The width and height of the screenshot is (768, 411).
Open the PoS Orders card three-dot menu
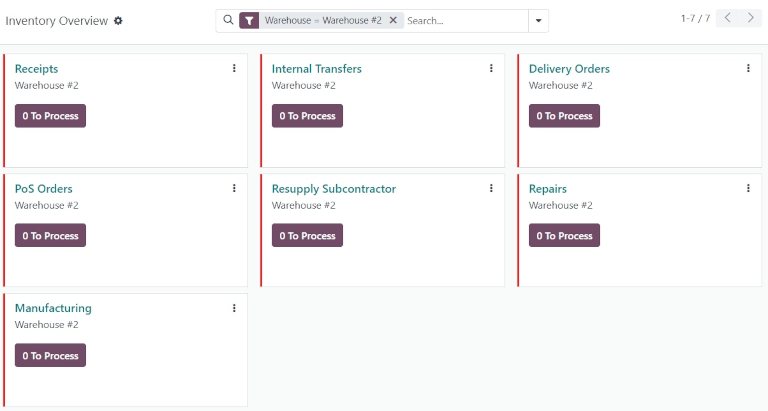point(234,188)
